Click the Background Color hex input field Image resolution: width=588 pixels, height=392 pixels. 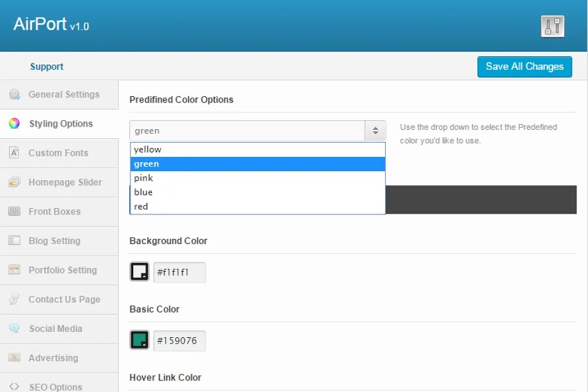[x=180, y=273]
